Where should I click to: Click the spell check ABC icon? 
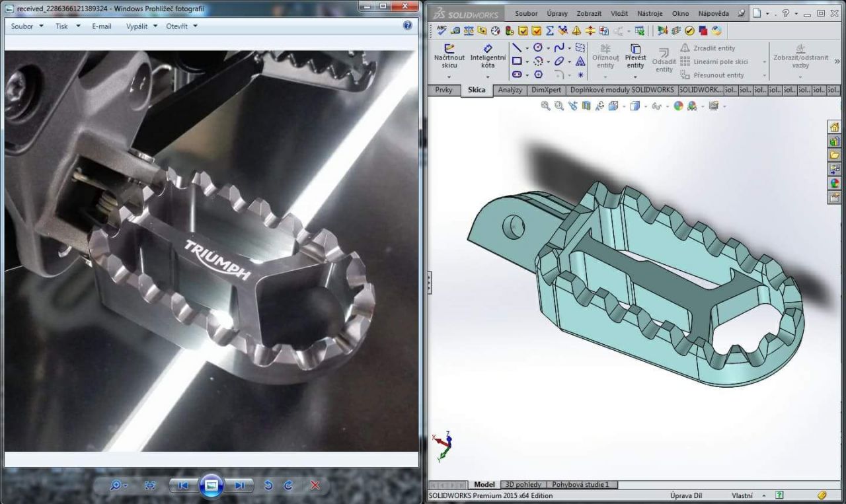coord(442,30)
